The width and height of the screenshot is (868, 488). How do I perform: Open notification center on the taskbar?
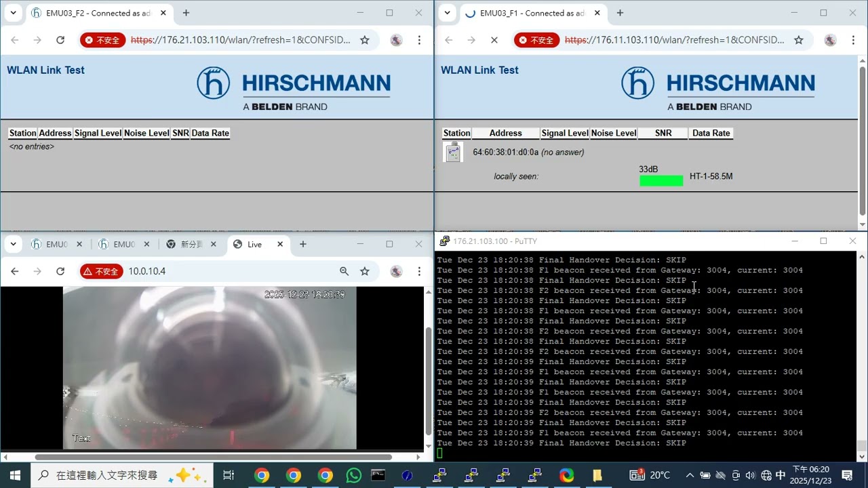pos(847,475)
